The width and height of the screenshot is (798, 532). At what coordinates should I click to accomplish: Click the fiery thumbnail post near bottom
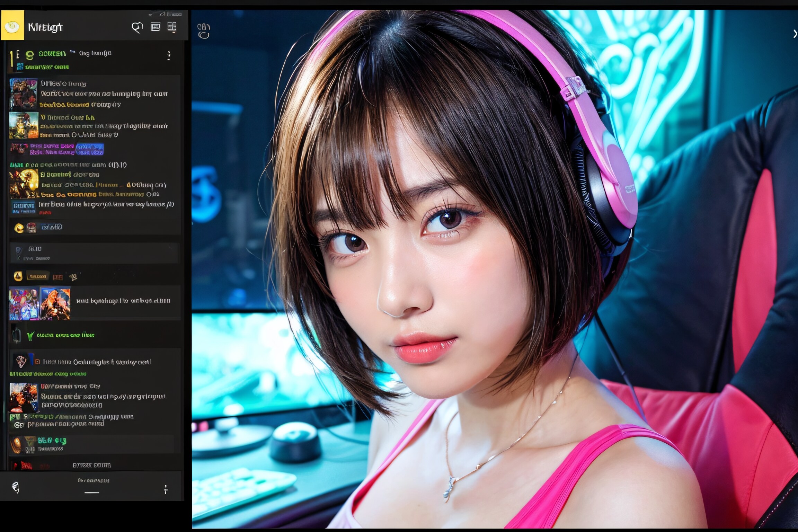(23, 397)
